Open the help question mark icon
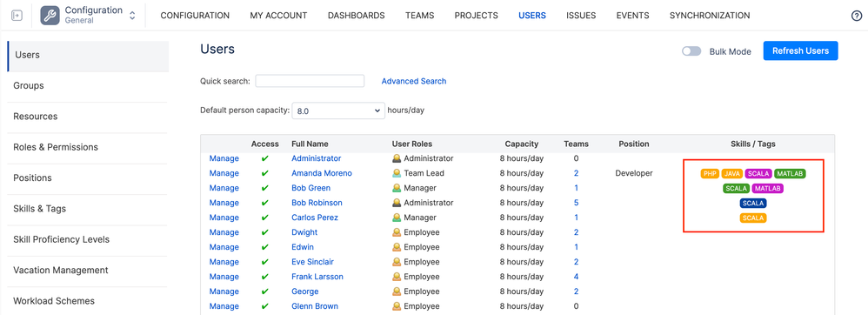868x315 pixels. pyautogui.click(x=857, y=16)
